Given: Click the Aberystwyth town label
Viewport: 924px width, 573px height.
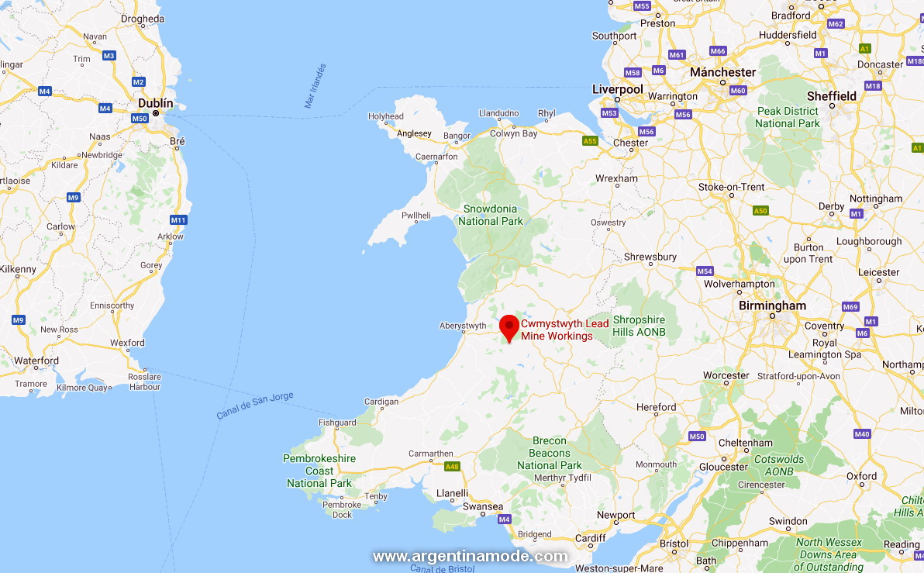Looking at the screenshot, I should [463, 326].
